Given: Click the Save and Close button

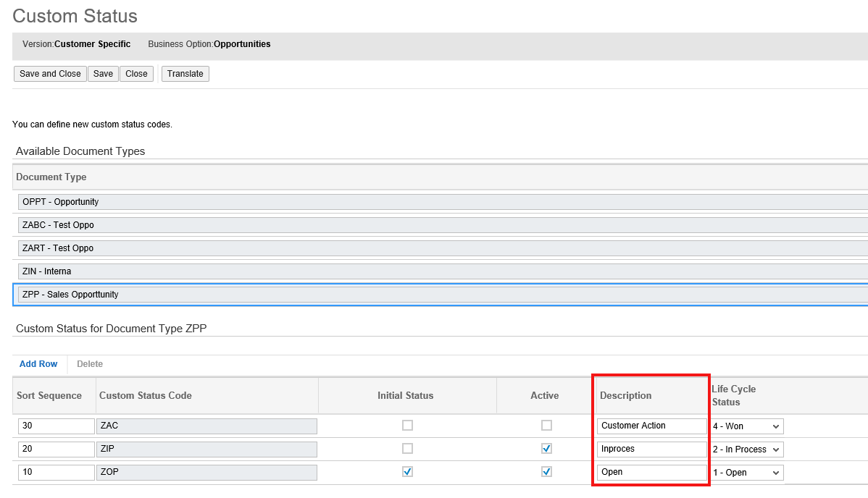Looking at the screenshot, I should pos(50,74).
